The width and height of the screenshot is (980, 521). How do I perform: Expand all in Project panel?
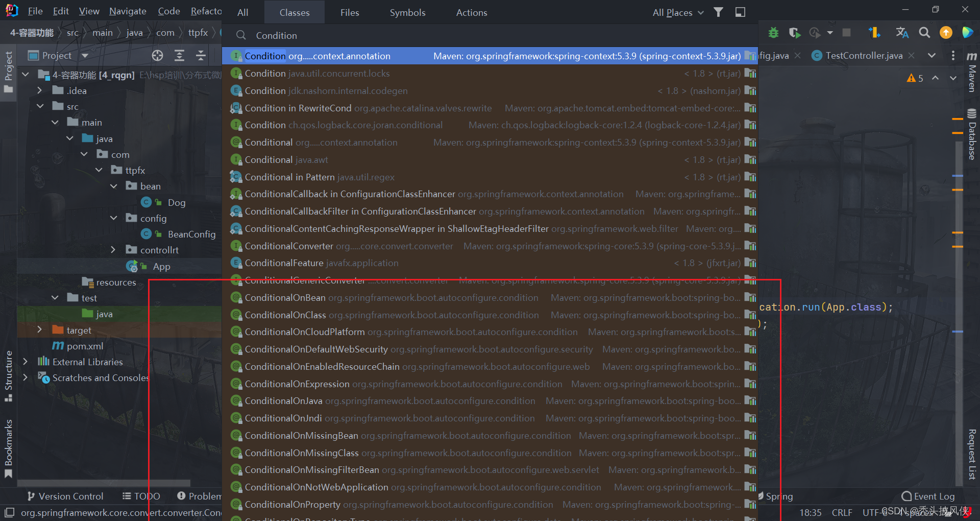coord(179,55)
